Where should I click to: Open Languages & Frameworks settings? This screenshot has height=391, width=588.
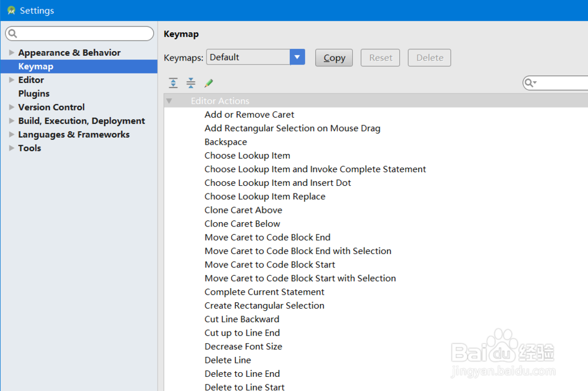click(x=74, y=134)
